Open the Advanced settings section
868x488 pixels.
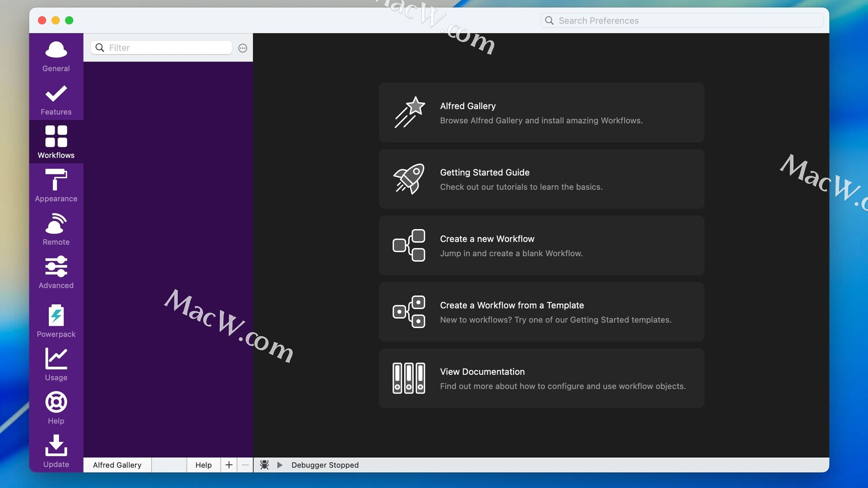[x=56, y=272]
